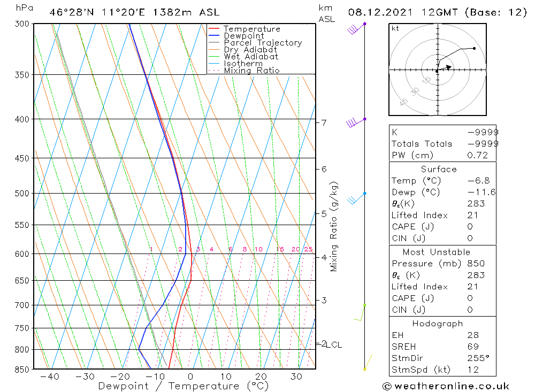Click the Hodograph section heading in table
The width and height of the screenshot is (535, 392).
438,324
